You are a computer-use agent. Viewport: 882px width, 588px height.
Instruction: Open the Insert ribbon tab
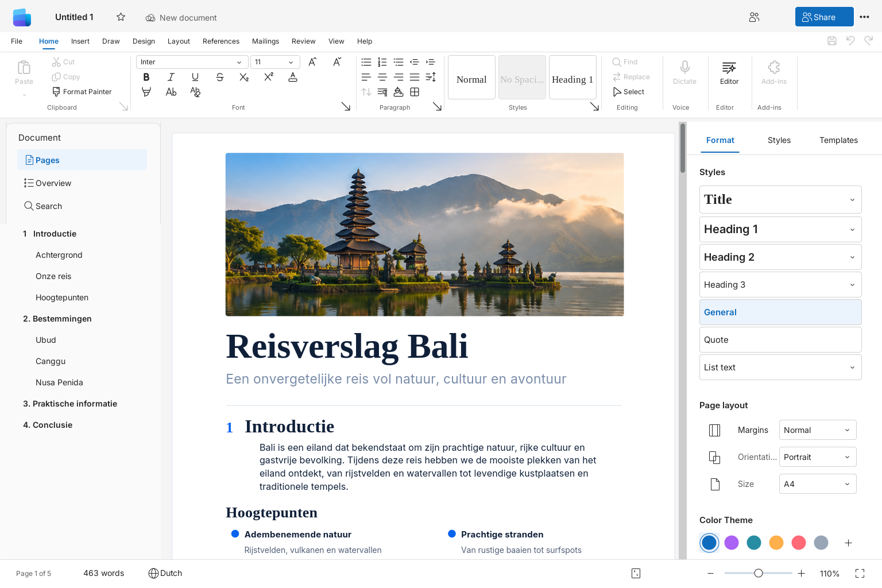(80, 41)
